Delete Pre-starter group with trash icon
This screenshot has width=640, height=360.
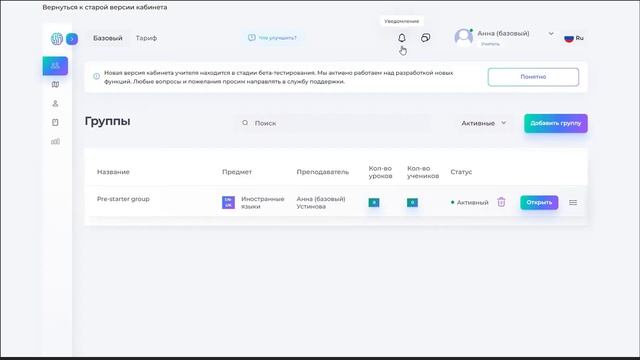point(501,202)
